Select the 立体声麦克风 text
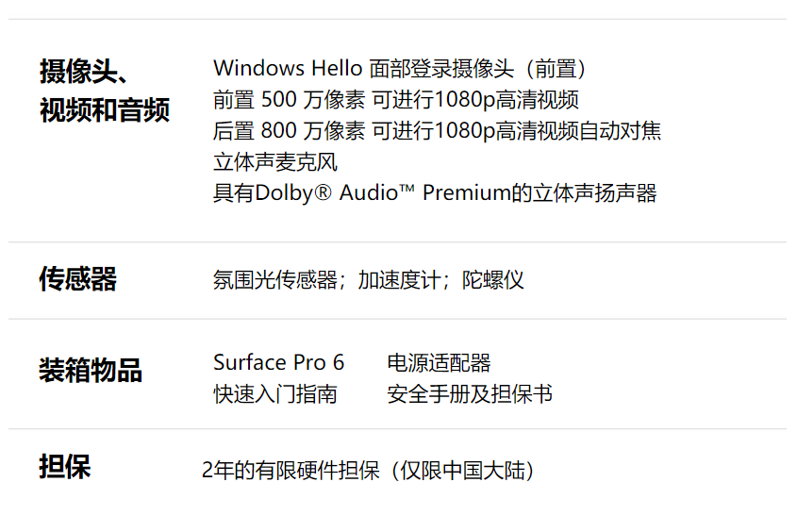 coord(275,162)
